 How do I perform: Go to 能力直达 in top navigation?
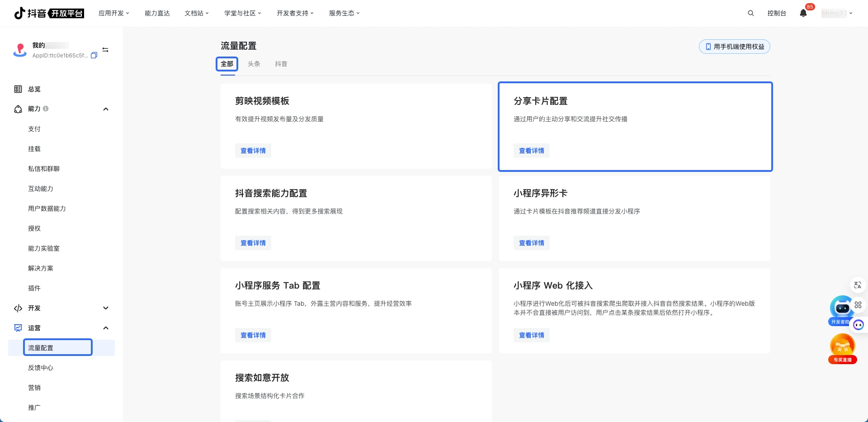coord(157,13)
